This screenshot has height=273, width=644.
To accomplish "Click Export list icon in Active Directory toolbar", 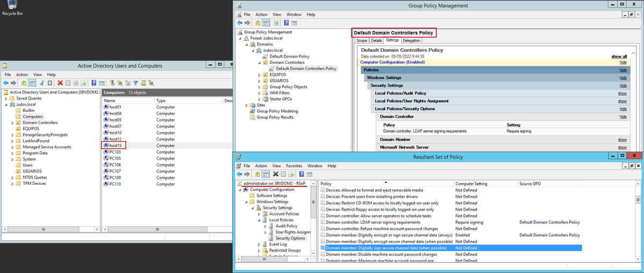I will (x=83, y=83).
